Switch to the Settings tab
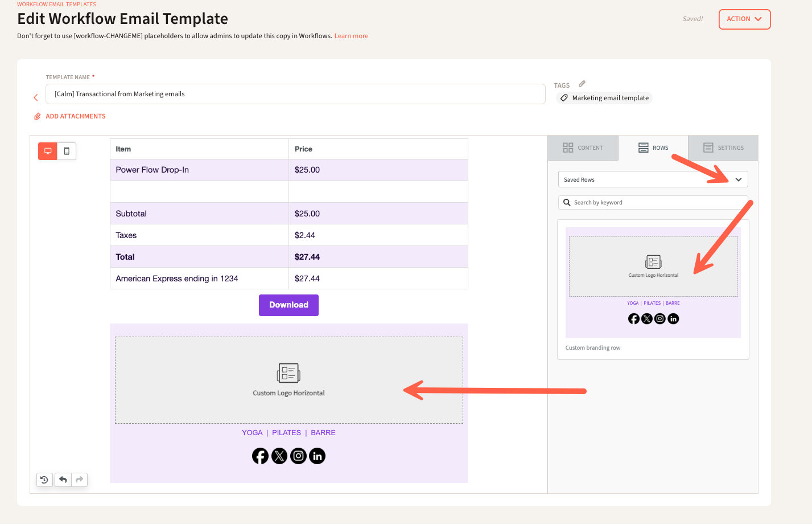 coord(723,148)
